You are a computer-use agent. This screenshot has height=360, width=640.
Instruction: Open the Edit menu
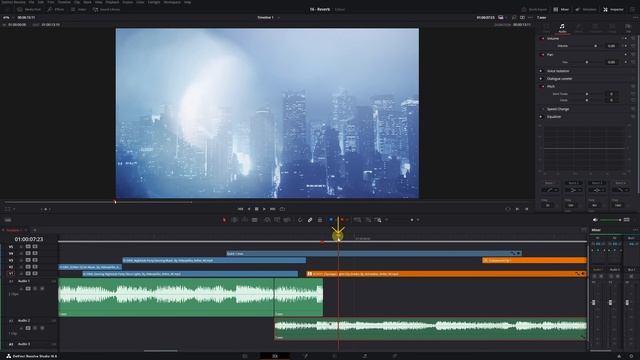(x=41, y=2)
